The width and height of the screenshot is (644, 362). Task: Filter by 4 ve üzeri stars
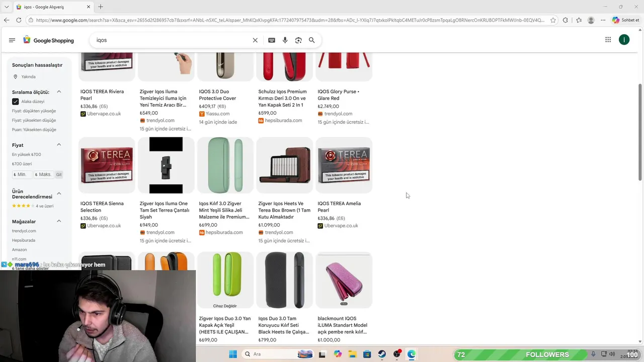click(x=33, y=206)
